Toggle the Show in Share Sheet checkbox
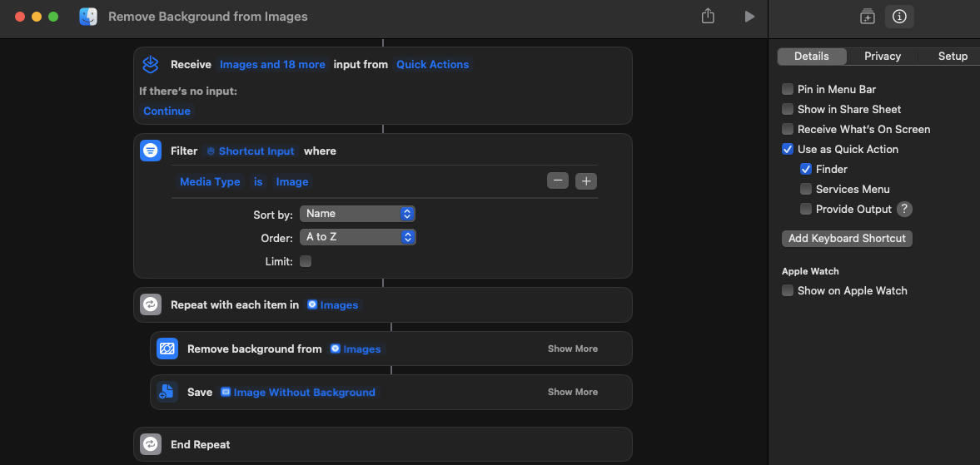Screen dimensions: 980x465 [x=788, y=109]
